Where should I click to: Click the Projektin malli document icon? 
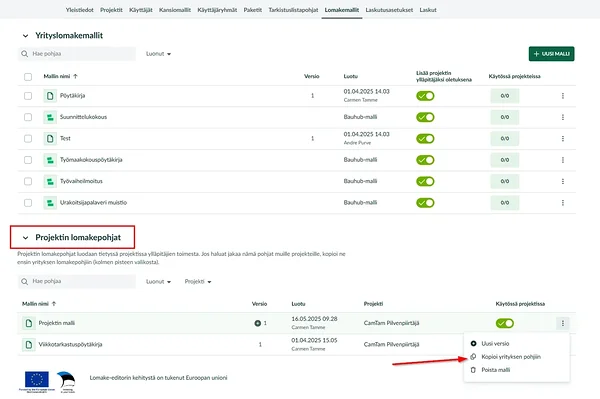coord(29,323)
